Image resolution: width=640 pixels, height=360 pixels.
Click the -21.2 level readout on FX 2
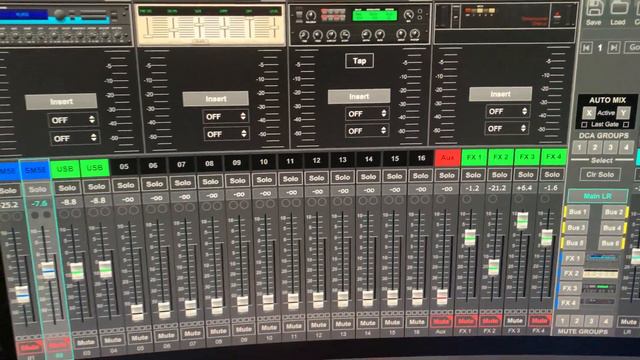click(498, 188)
